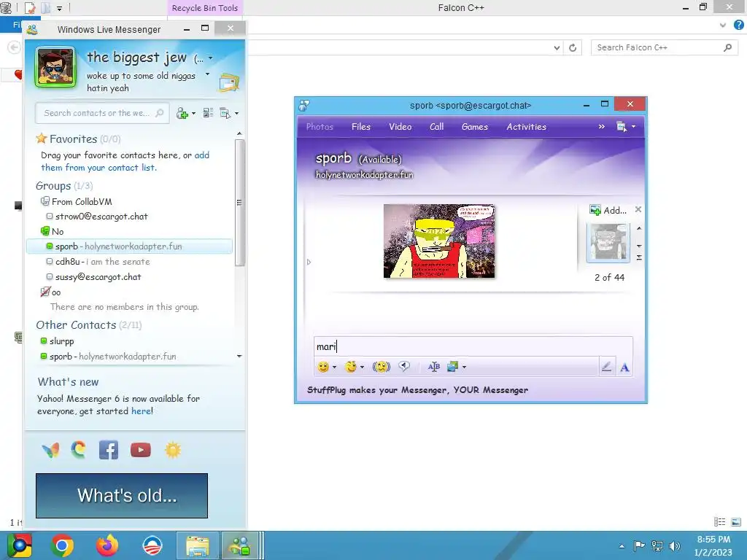The height and width of the screenshot is (560, 747).
Task: Open the YouTube icon in Messenger footer
Action: point(141,449)
